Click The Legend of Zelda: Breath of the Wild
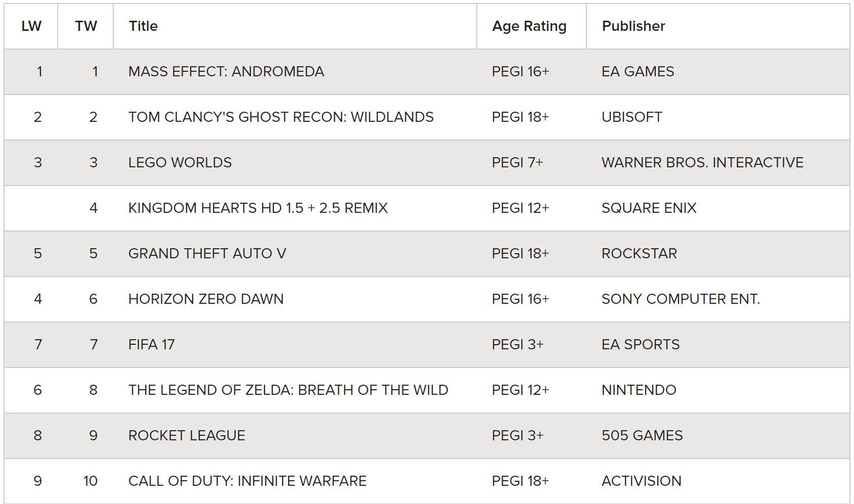 point(288,390)
